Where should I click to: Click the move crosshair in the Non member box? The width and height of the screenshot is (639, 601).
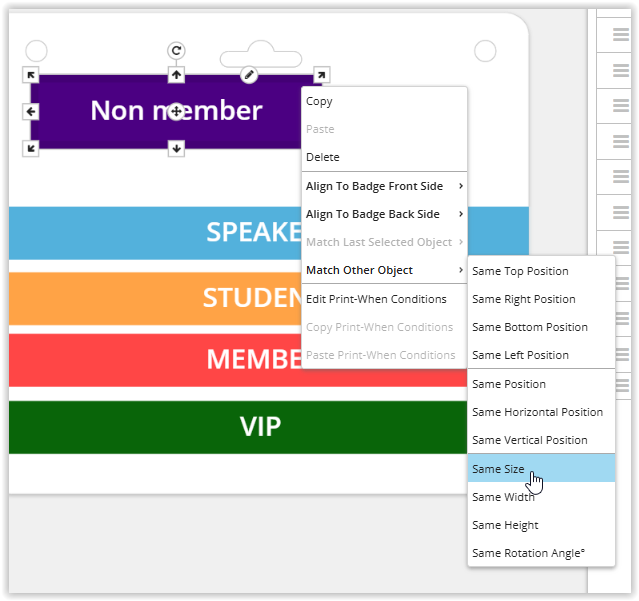tap(176, 112)
